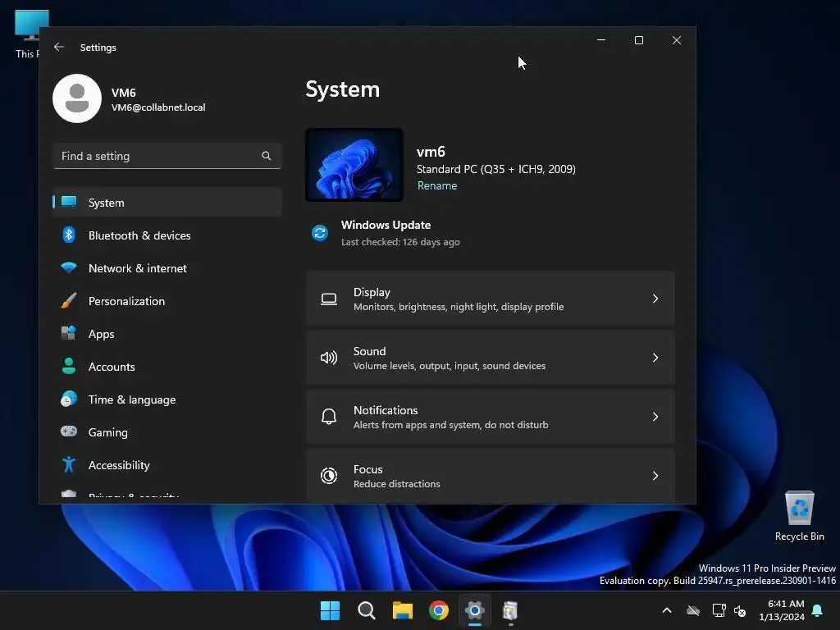
Task: Select the Personalization paintbrush icon
Action: 69,300
